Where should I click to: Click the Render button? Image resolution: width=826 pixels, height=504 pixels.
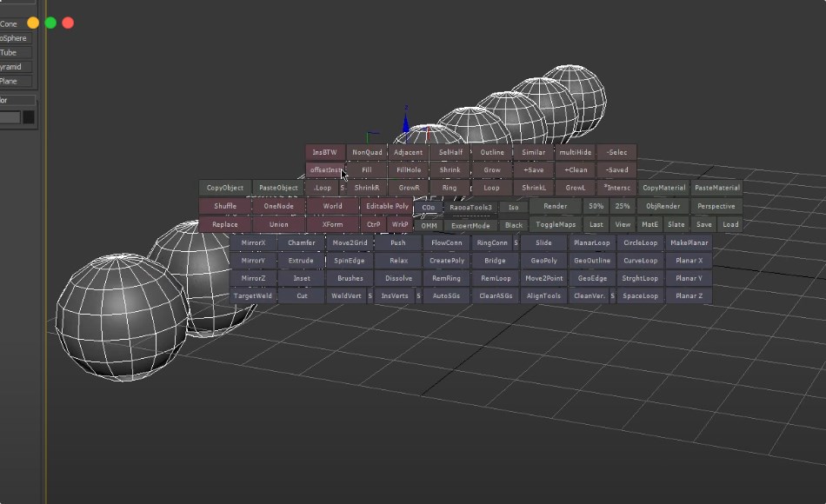(x=556, y=206)
